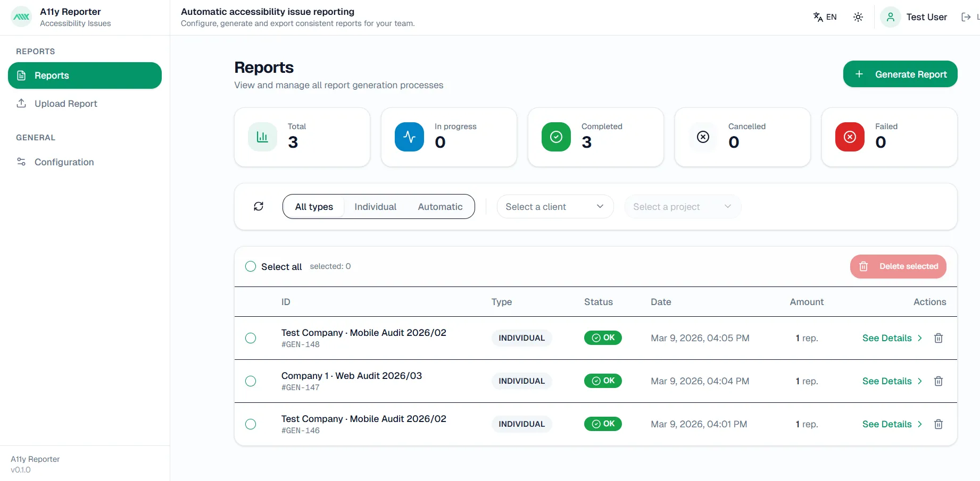
Task: Click the trash icon for report #GEN-146
Action: click(939, 424)
